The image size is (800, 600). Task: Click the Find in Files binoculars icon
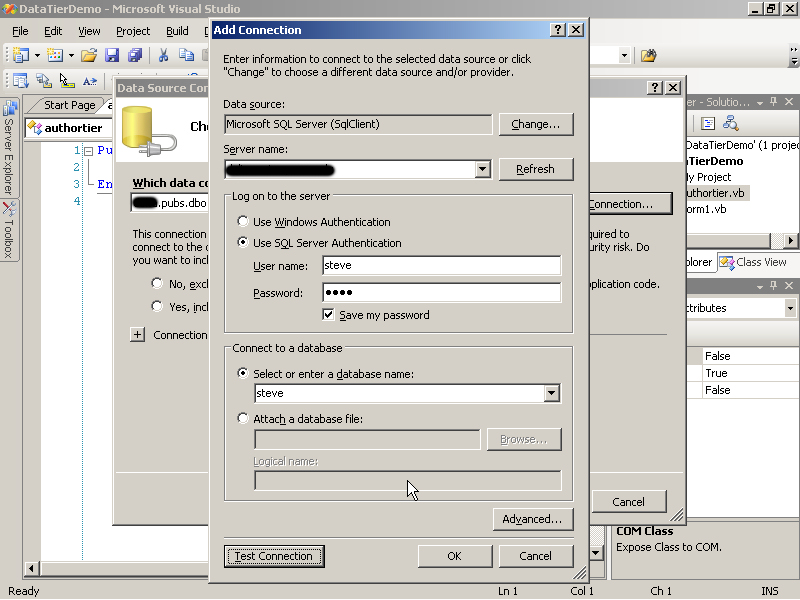648,55
